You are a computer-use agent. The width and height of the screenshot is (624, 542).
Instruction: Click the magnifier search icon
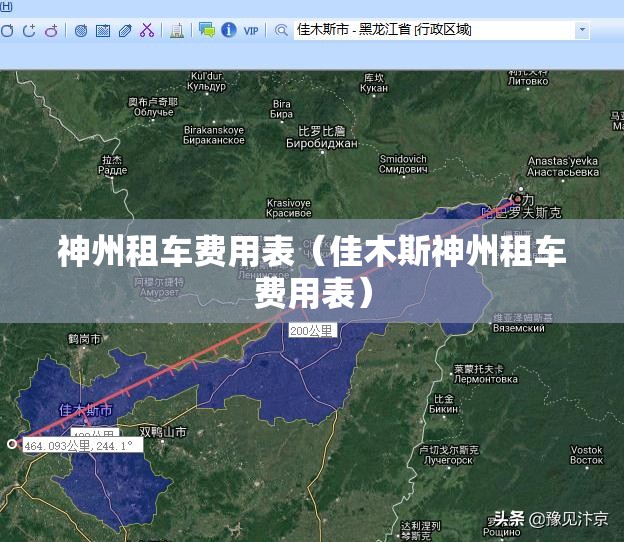[x=281, y=31]
